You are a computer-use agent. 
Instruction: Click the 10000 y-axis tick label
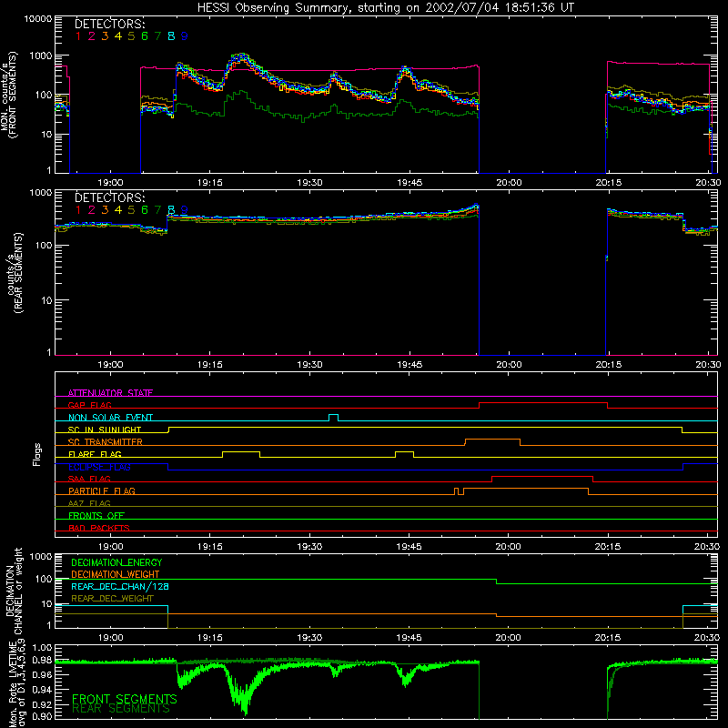[38, 19]
